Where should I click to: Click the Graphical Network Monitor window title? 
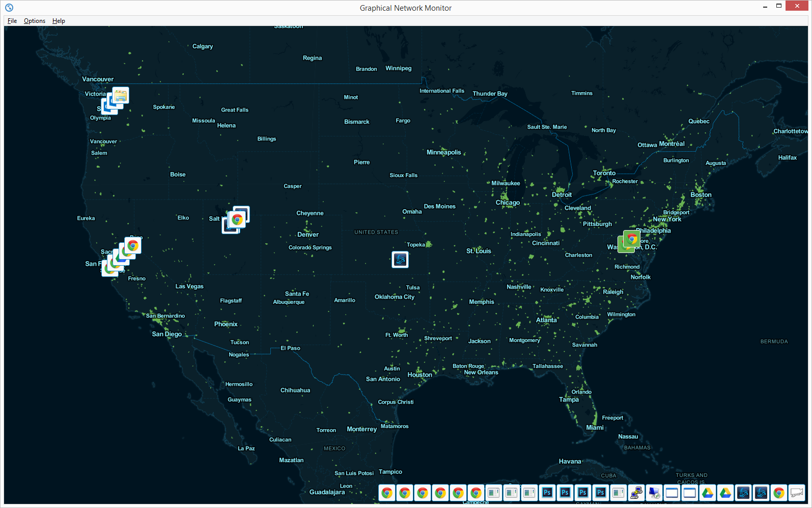click(x=406, y=8)
